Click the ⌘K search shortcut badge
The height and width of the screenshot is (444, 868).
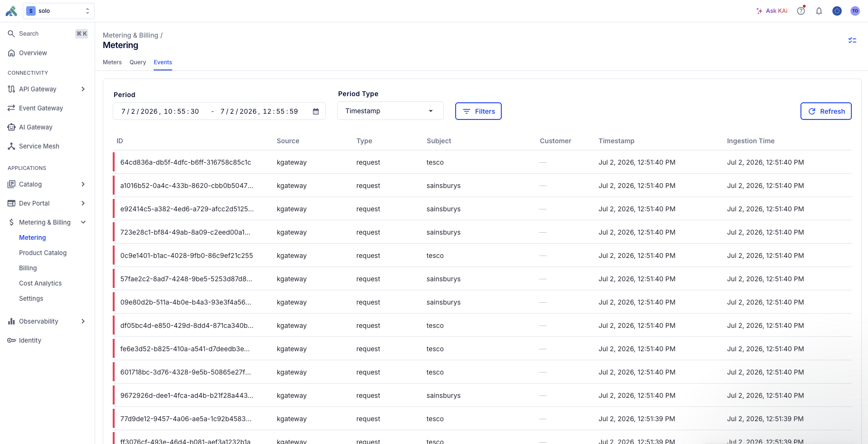coord(82,34)
